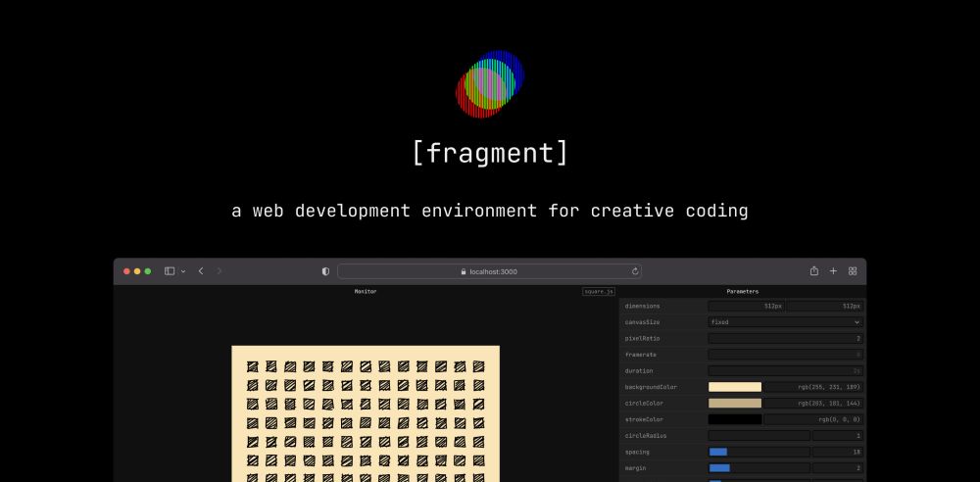Click the circleRadius slider track
Image resolution: width=980 pixels, height=482 pixels.
[x=759, y=436]
